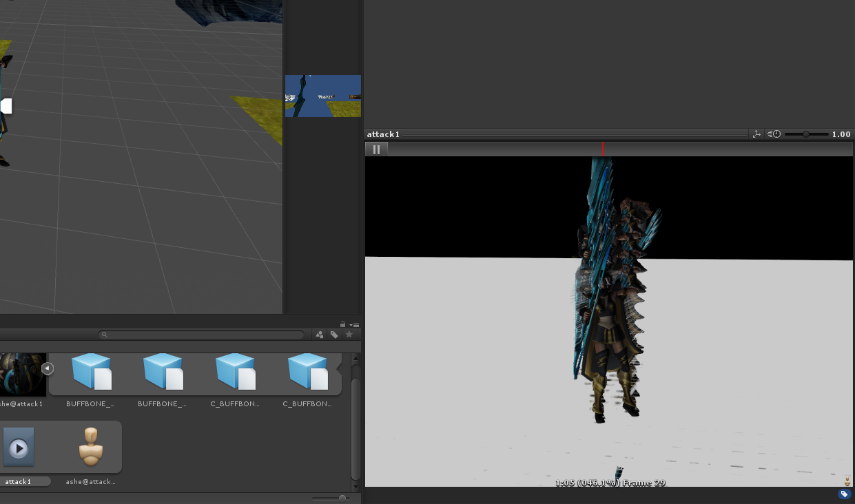
Task: Select the second BUFFBONE_ prefab cube
Action: (163, 372)
